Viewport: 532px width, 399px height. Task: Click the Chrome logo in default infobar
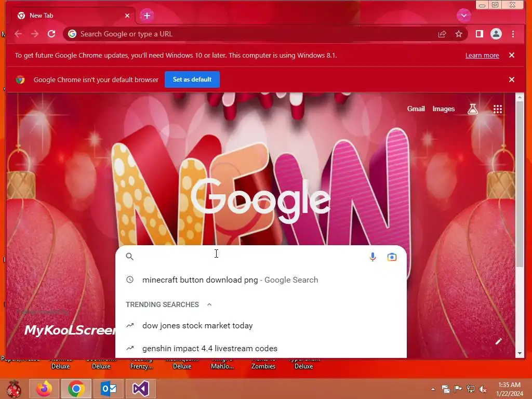(x=20, y=79)
